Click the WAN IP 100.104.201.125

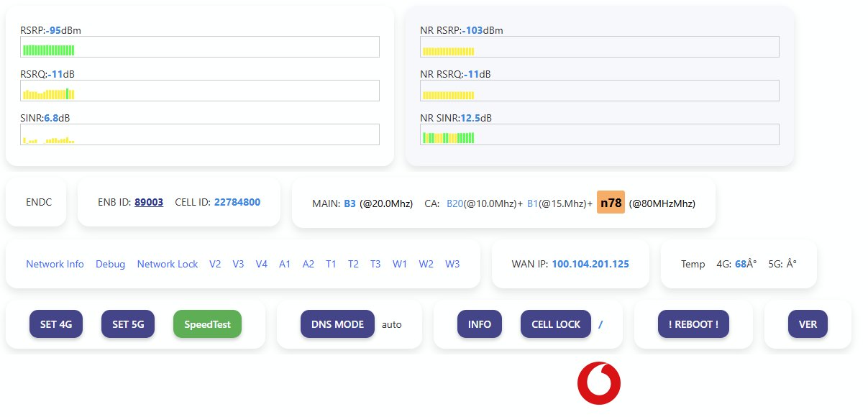click(x=590, y=264)
